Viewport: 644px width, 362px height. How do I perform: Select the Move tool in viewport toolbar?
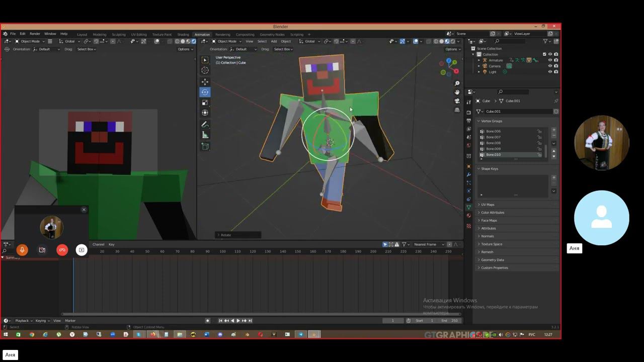tap(205, 81)
